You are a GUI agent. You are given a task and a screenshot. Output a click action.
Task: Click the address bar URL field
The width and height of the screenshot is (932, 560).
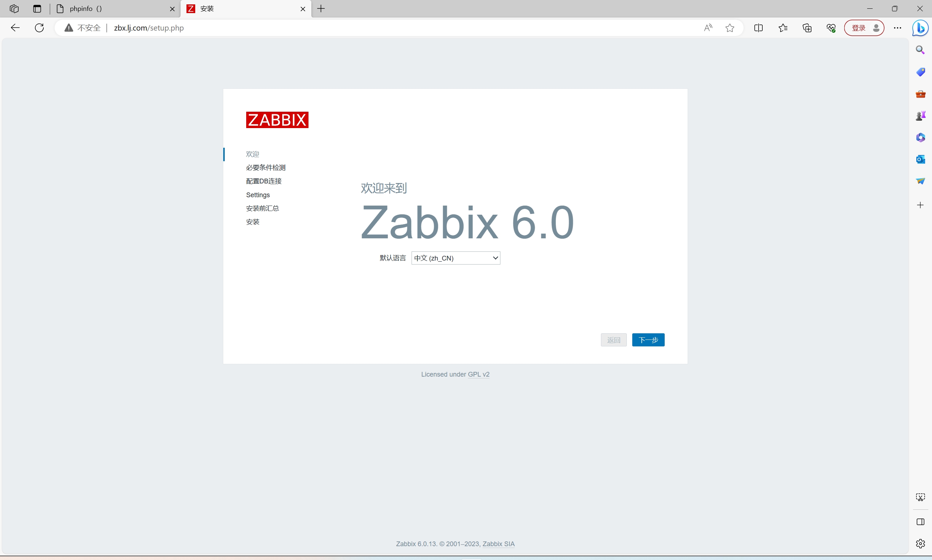coord(340,28)
